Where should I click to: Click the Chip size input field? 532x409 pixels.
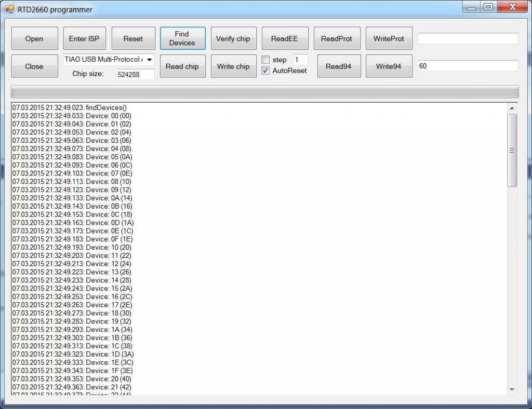point(135,74)
